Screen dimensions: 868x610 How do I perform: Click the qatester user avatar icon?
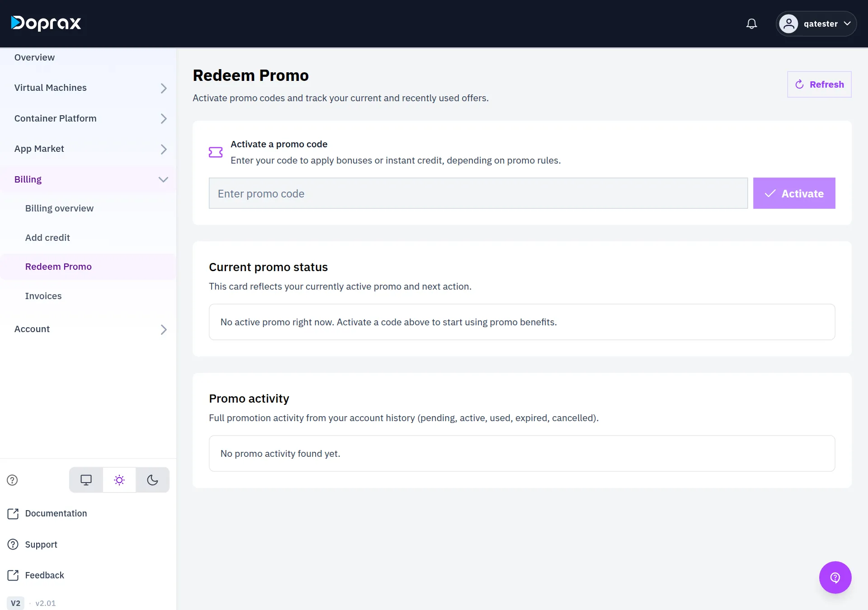tap(788, 23)
